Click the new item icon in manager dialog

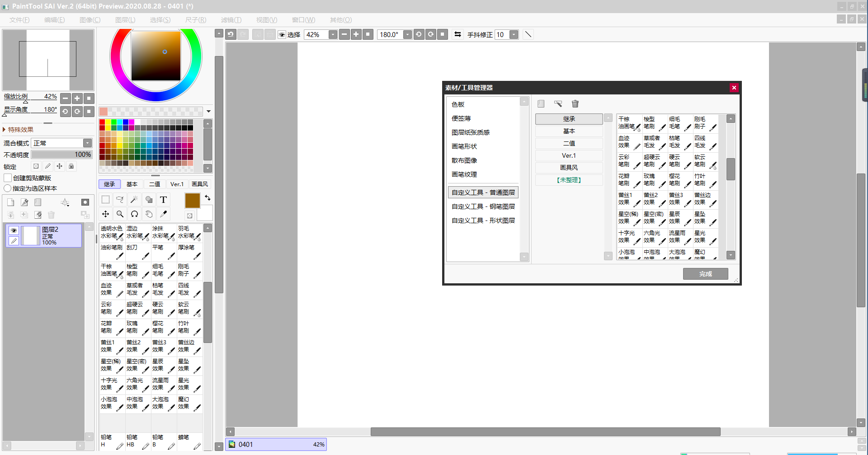click(541, 104)
